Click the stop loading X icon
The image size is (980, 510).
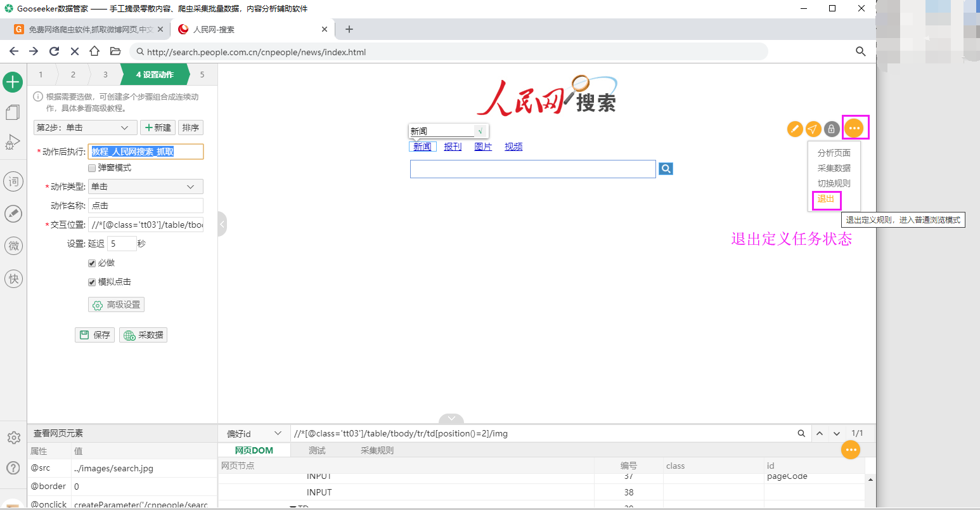pos(74,51)
